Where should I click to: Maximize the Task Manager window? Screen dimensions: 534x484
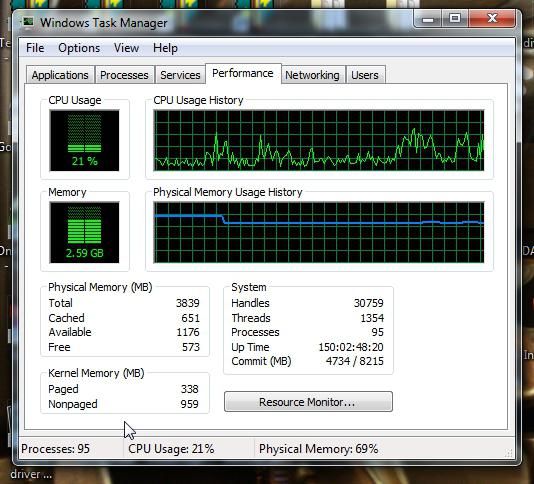pos(455,19)
